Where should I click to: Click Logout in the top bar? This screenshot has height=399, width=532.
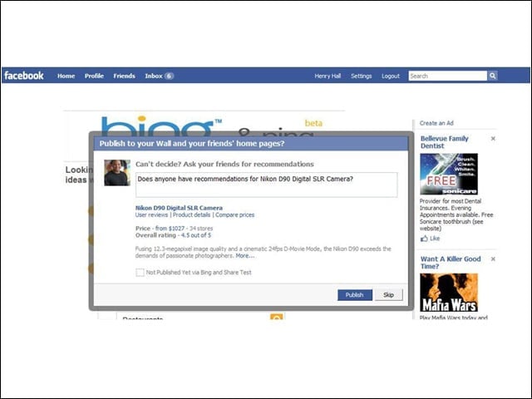[x=391, y=76]
